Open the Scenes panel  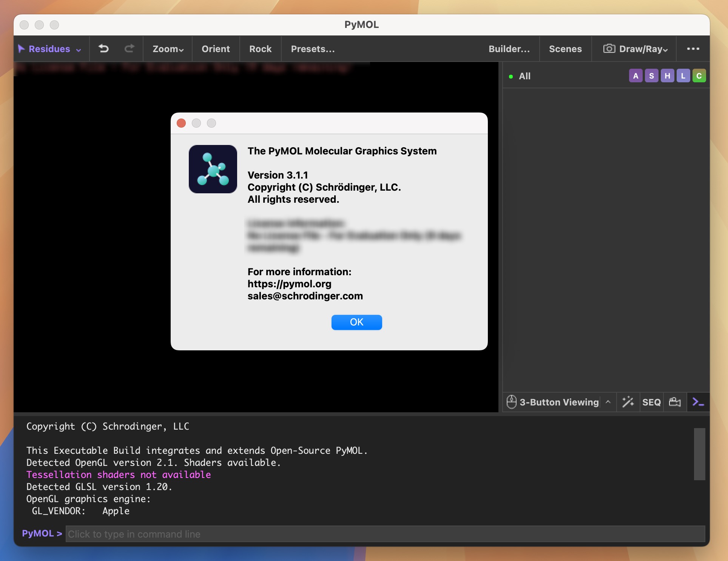(x=565, y=49)
